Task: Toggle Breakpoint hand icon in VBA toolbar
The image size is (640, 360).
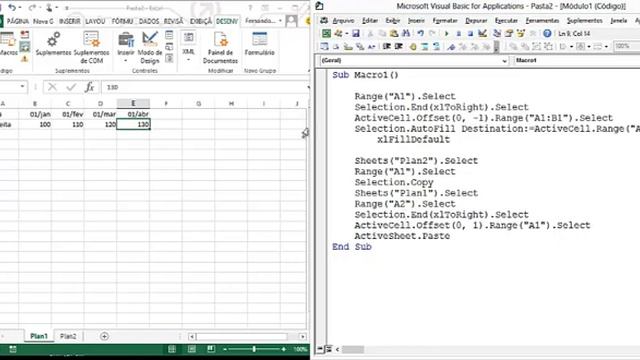Action: point(413,47)
